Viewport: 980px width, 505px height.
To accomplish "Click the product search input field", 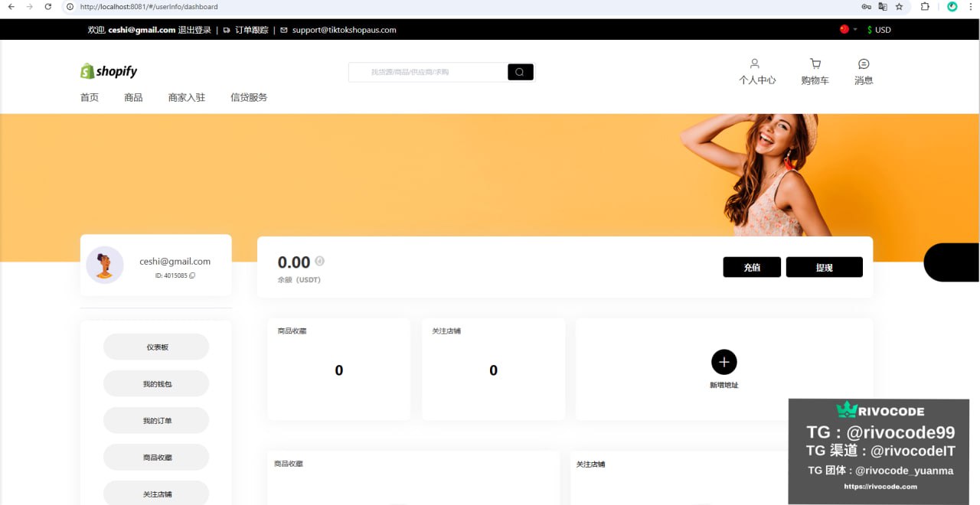I will (x=429, y=72).
